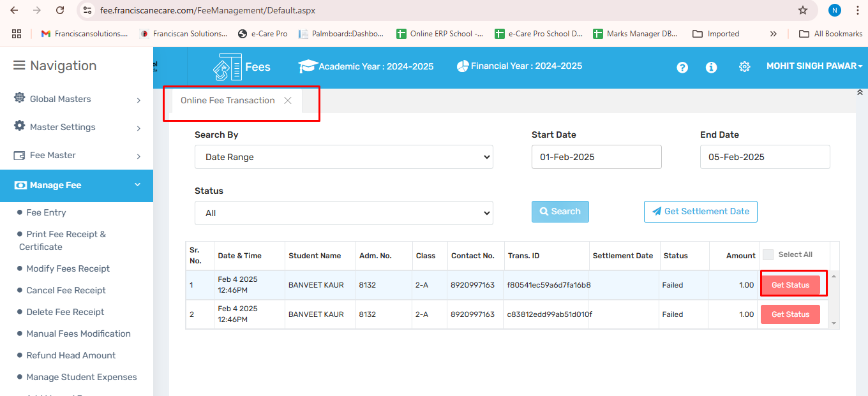Click the Start Date field
The width and height of the screenshot is (868, 396).
click(597, 157)
